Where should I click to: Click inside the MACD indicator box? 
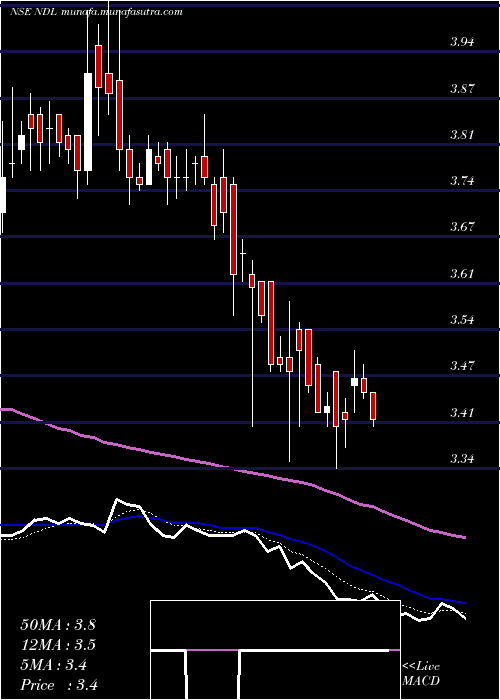click(x=275, y=650)
